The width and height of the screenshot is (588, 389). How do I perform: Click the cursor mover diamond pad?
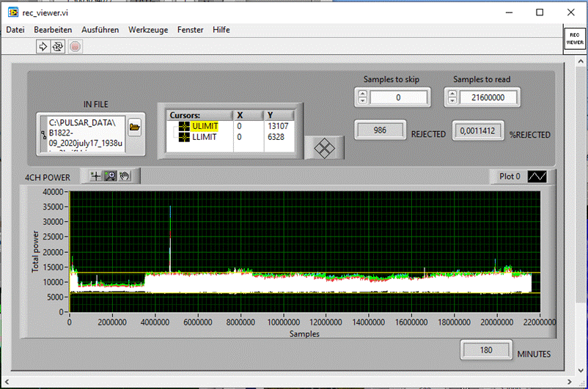324,148
